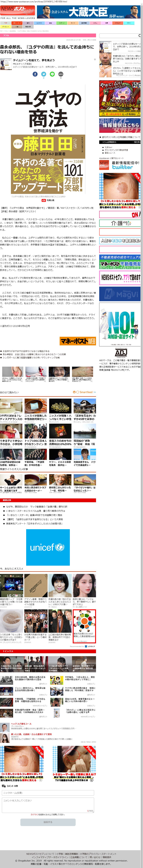
Task: Share the article on Facebook
Action: (35, 74)
